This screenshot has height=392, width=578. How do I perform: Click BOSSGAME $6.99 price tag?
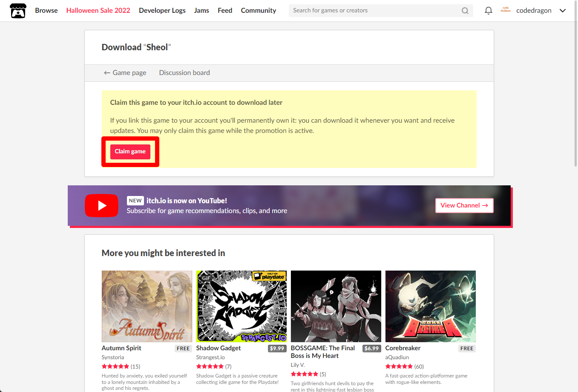[371, 349]
